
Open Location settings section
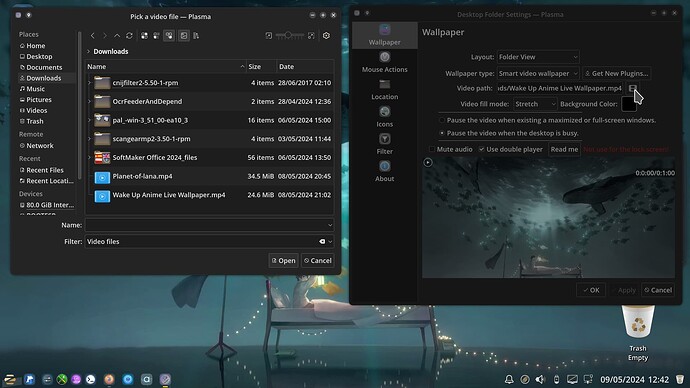click(x=385, y=90)
